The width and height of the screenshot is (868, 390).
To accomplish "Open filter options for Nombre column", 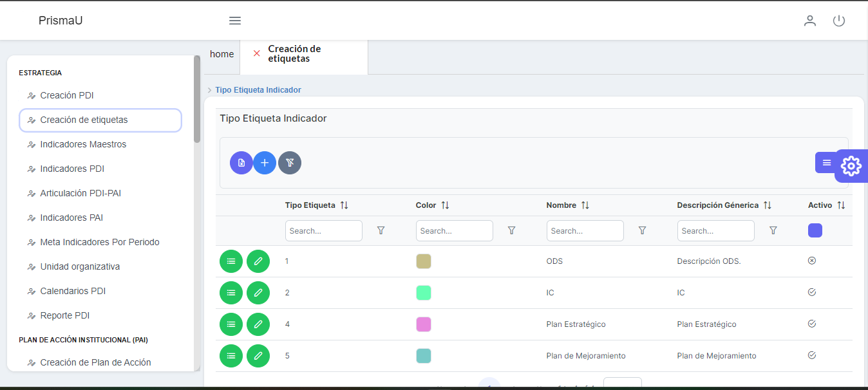I will (x=642, y=230).
